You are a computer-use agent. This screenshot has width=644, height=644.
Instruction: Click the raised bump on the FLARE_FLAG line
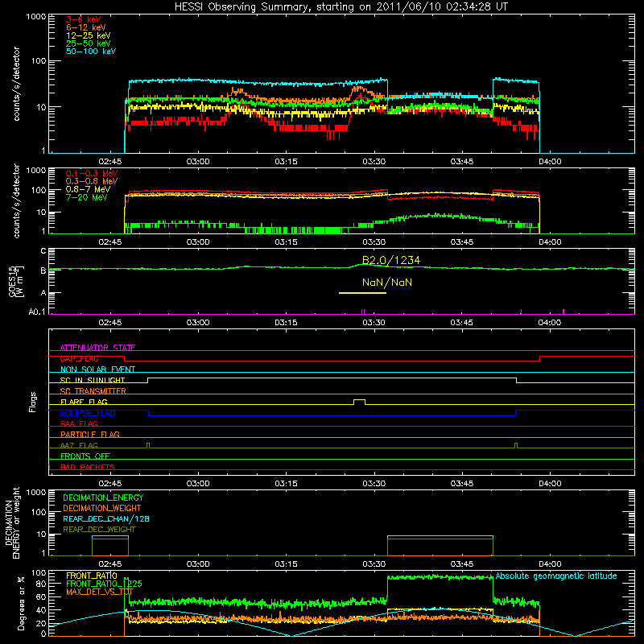pyautogui.click(x=359, y=401)
